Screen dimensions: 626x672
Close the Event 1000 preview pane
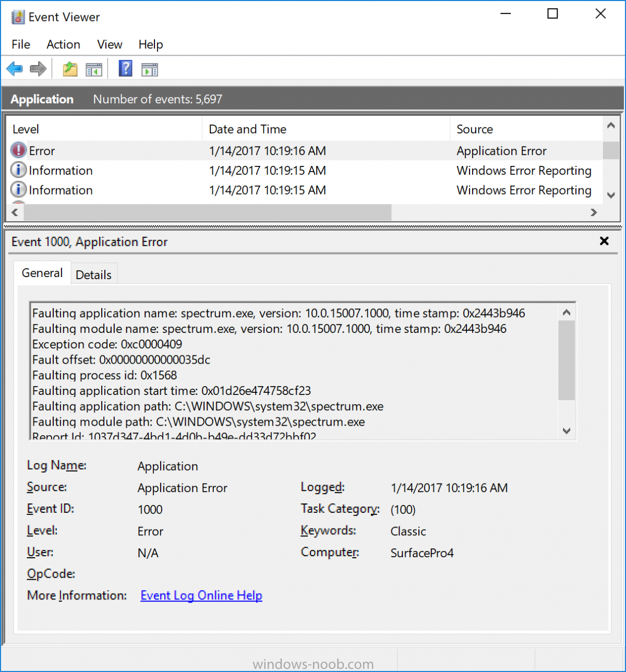point(604,241)
